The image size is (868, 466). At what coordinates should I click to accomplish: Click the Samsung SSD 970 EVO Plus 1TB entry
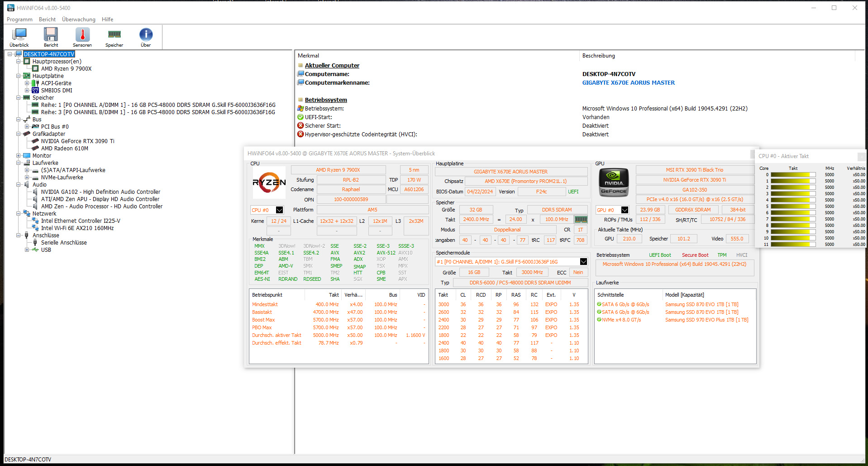(706, 320)
